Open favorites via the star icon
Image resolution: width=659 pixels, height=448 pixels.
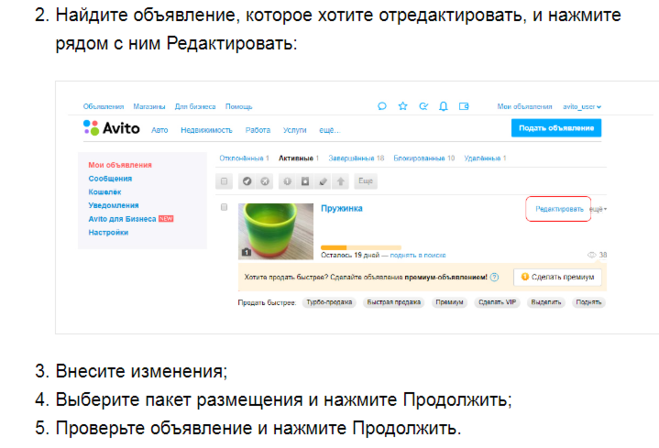coord(403,106)
